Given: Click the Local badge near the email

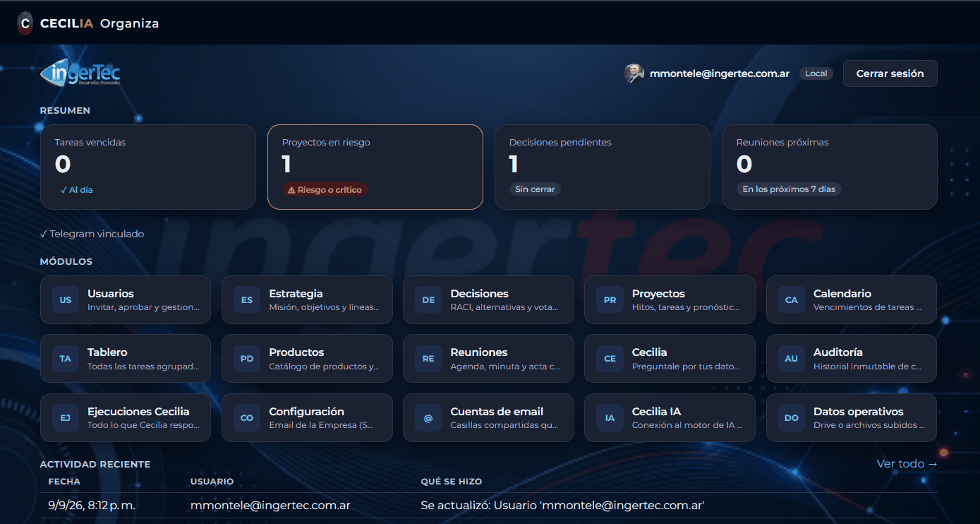Looking at the screenshot, I should (x=816, y=73).
